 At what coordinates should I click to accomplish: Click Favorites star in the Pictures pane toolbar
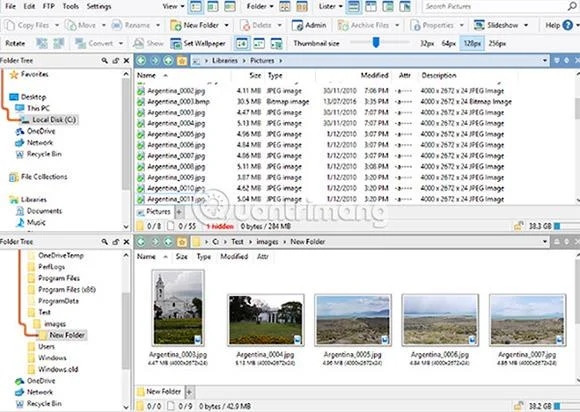pyautogui.click(x=182, y=60)
